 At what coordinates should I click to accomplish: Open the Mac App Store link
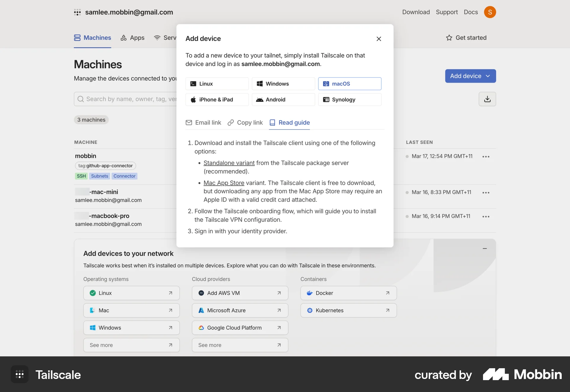click(224, 183)
